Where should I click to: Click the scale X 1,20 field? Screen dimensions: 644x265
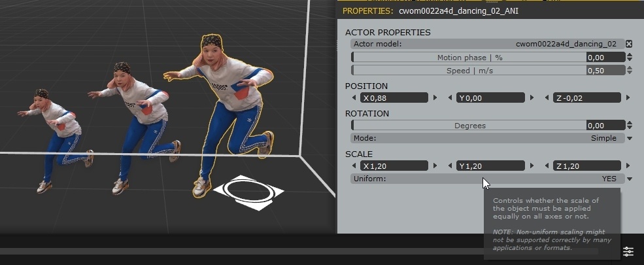(394, 166)
